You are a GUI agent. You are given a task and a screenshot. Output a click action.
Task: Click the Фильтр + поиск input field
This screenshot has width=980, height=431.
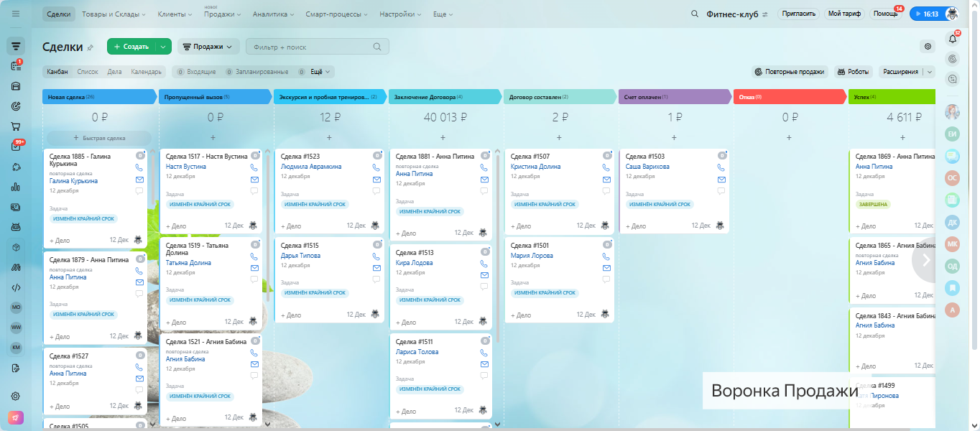(309, 47)
